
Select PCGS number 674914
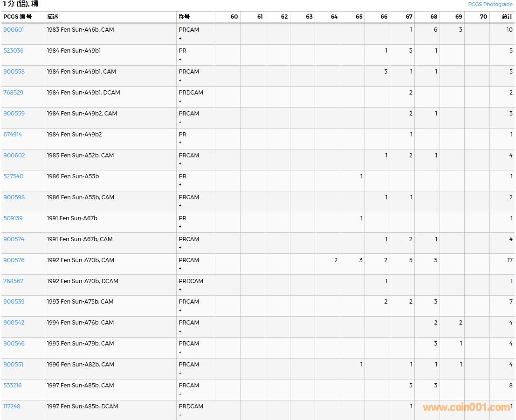(x=13, y=135)
